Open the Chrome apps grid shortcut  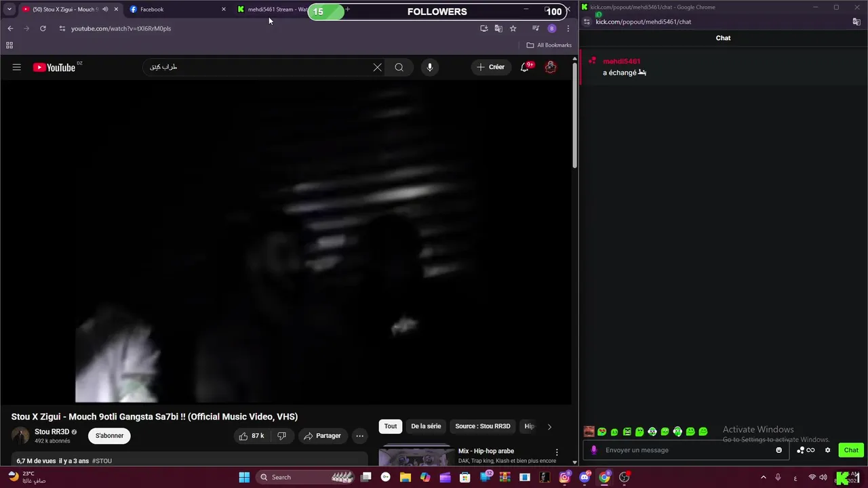point(9,45)
